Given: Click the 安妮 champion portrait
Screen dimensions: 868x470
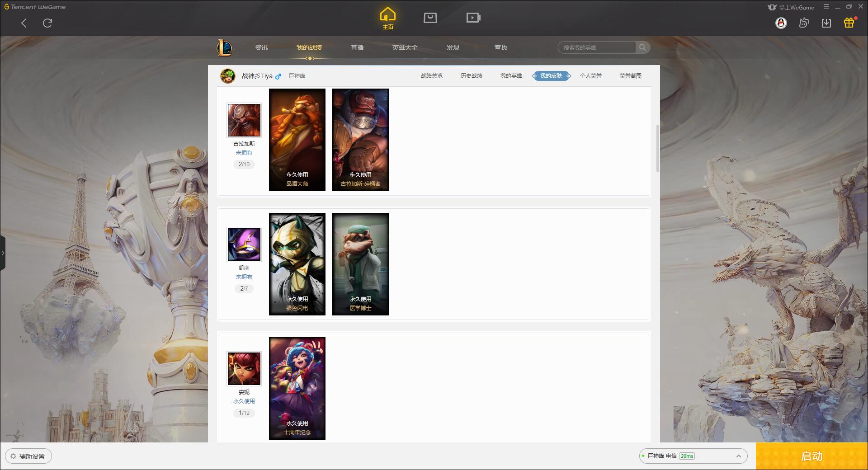Looking at the screenshot, I should click(244, 369).
